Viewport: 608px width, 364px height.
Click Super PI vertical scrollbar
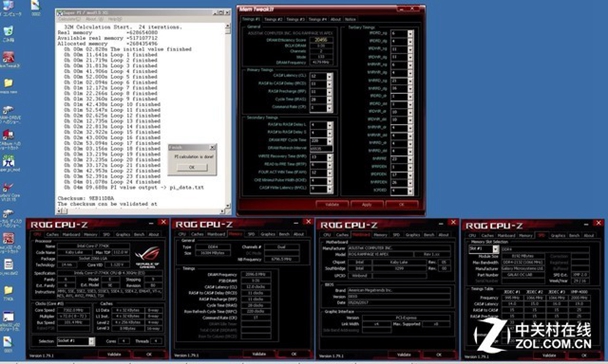pyautogui.click(x=228, y=116)
